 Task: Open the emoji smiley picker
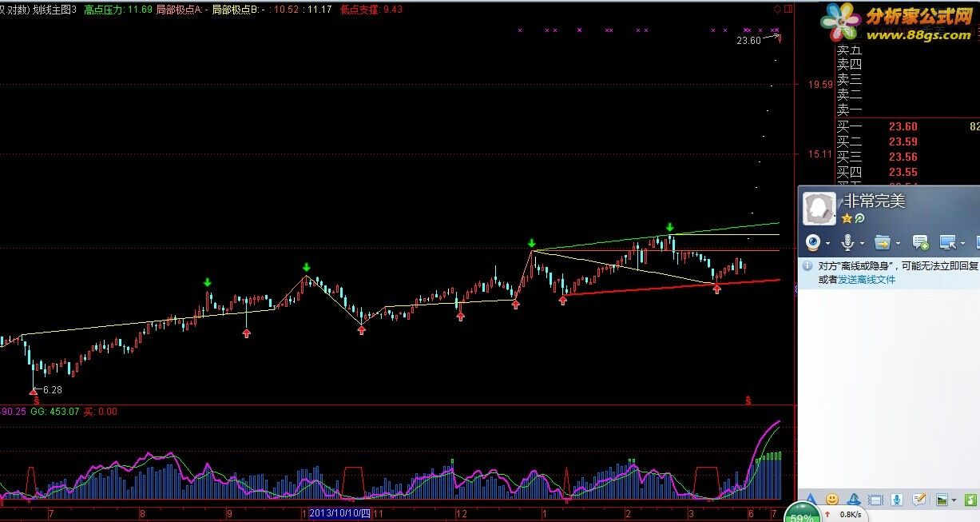[x=832, y=500]
